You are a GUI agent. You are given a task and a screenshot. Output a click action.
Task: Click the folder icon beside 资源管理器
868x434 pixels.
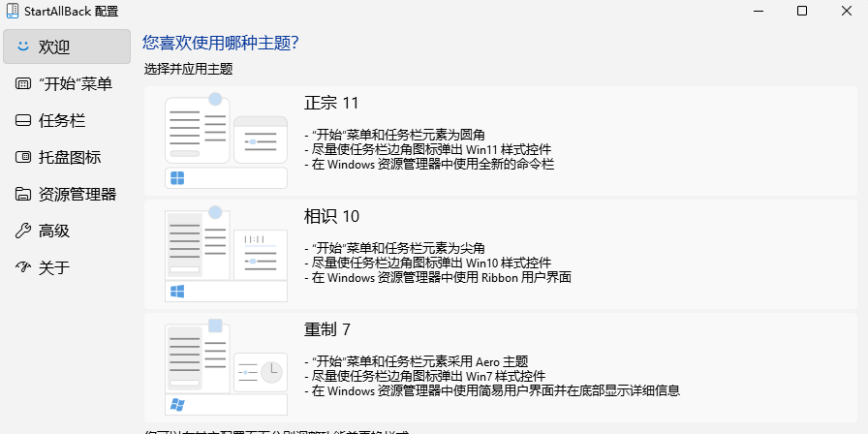click(22, 194)
